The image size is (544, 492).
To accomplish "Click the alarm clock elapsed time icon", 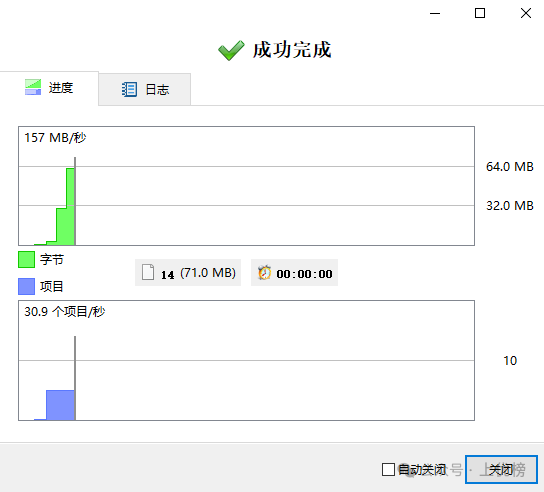I will 264,272.
